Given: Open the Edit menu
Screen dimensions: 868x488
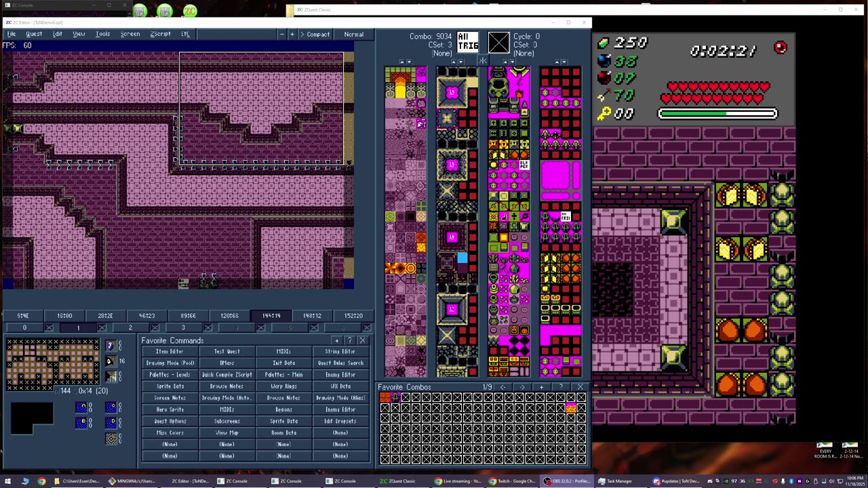Looking at the screenshot, I should 58,34.
